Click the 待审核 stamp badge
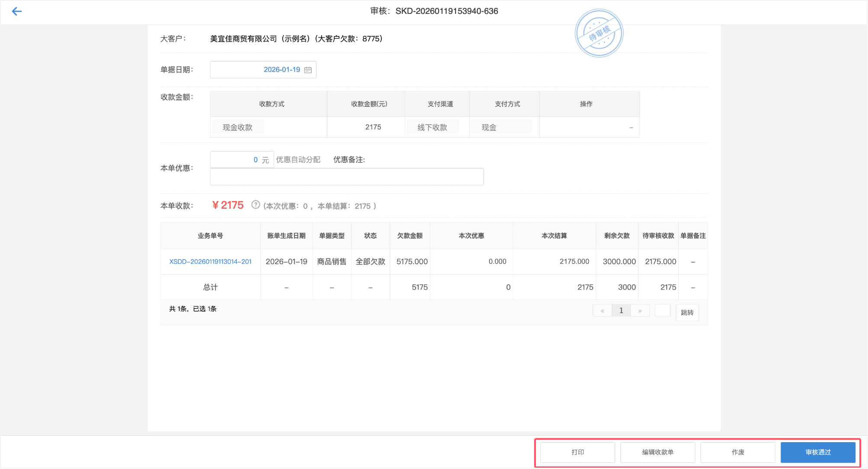This screenshot has height=469, width=868. (x=599, y=33)
